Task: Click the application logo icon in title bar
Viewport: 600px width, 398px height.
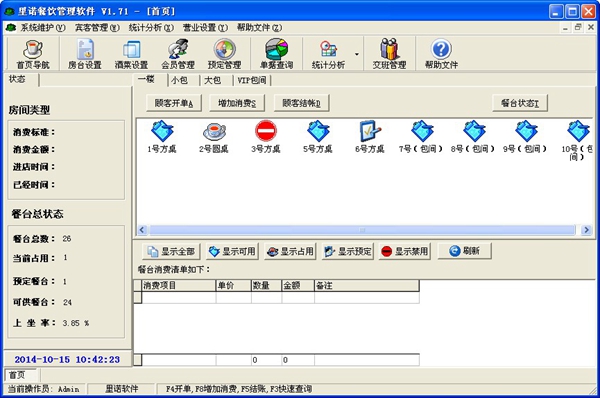Action: click(x=9, y=11)
